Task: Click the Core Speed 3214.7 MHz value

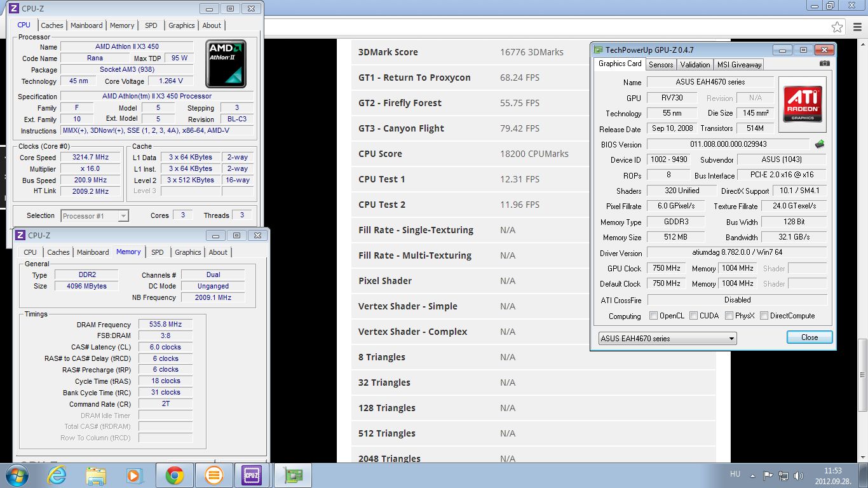Action: [91, 158]
